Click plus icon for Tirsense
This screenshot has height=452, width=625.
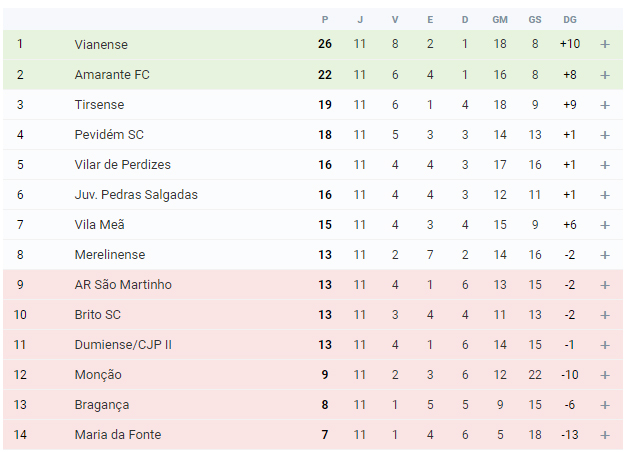tap(605, 105)
